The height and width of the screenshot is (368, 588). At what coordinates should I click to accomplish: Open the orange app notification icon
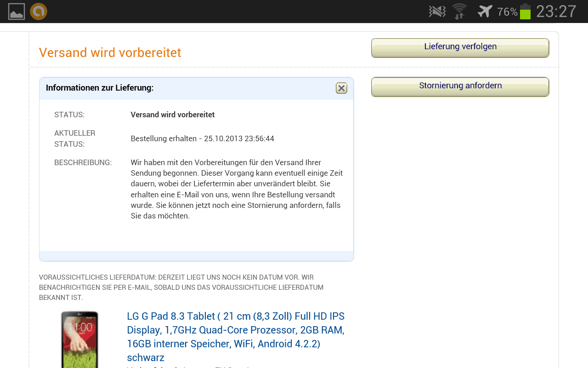39,11
